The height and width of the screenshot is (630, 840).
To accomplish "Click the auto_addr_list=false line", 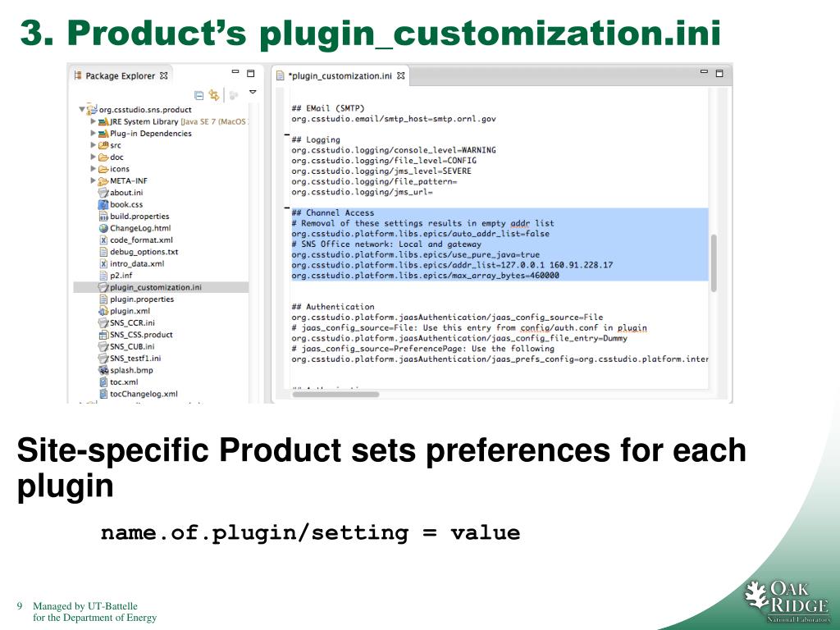I will (421, 234).
